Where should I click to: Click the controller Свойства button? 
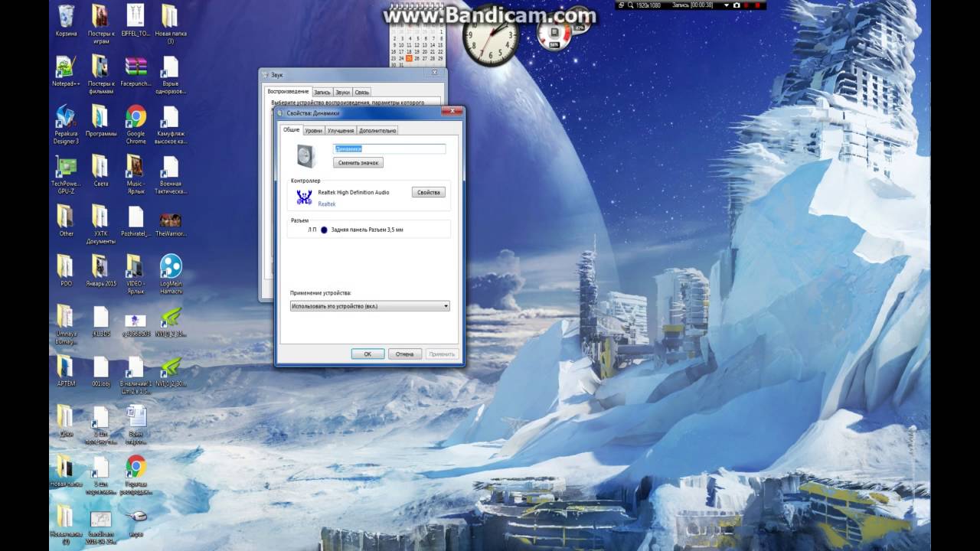tap(428, 192)
